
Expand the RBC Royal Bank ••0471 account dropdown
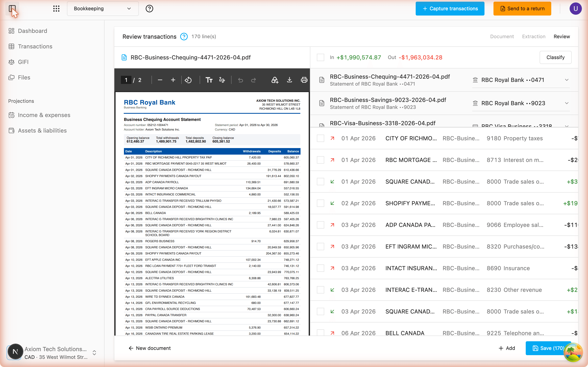(521, 80)
